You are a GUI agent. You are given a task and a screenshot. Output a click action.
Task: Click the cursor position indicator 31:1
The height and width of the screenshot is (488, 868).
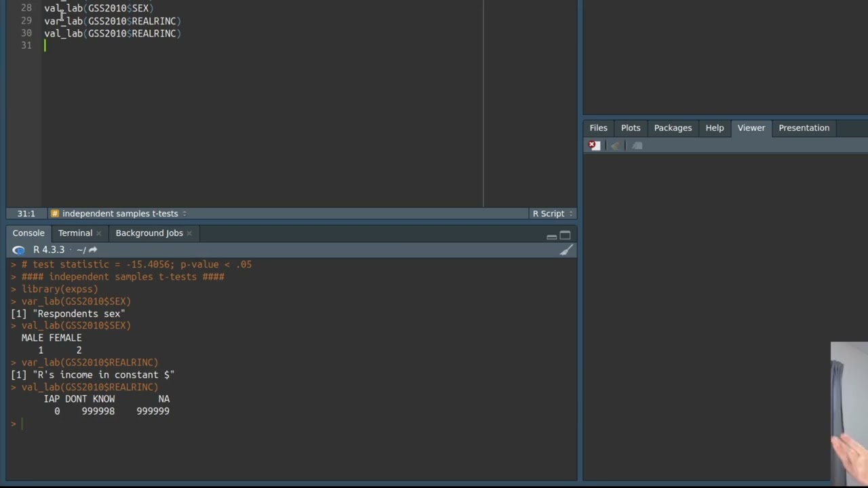[x=26, y=213]
